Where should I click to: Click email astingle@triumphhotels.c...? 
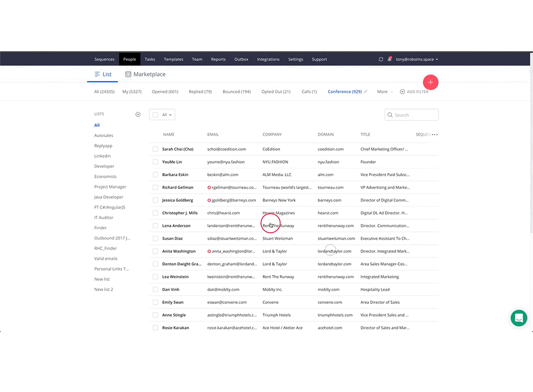click(232, 316)
